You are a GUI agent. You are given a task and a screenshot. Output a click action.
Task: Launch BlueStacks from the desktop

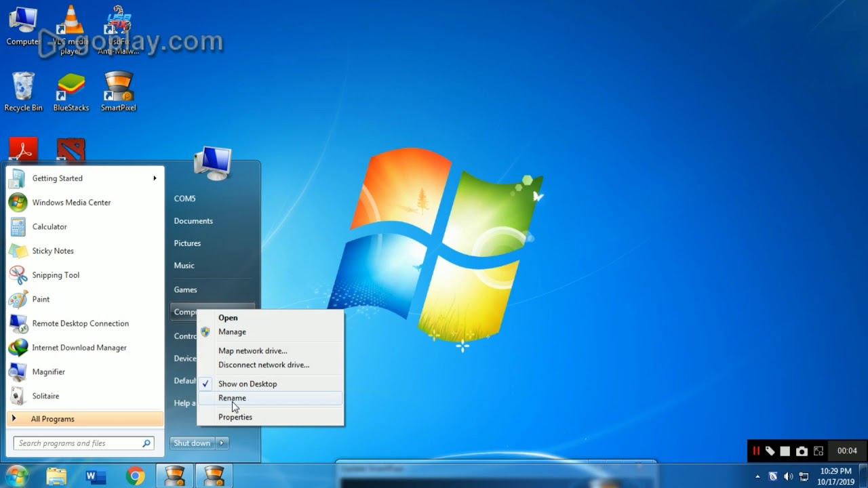pyautogui.click(x=71, y=91)
